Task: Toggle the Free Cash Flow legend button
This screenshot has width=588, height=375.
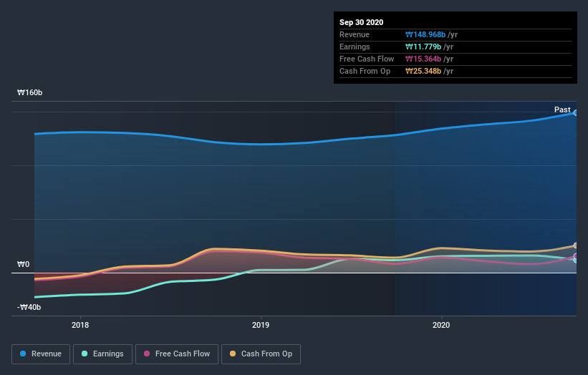Action: coord(177,354)
